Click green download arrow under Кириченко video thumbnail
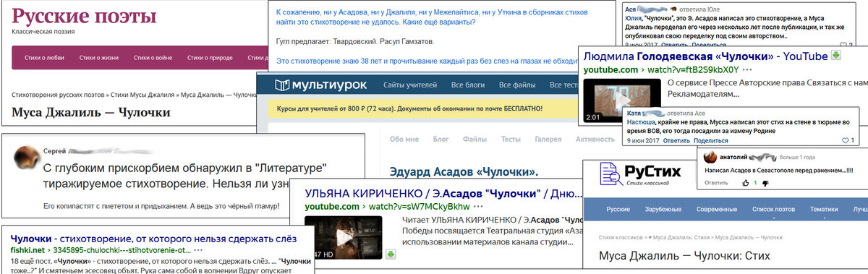Image resolution: width=868 pixels, height=274 pixels. click(x=390, y=254)
